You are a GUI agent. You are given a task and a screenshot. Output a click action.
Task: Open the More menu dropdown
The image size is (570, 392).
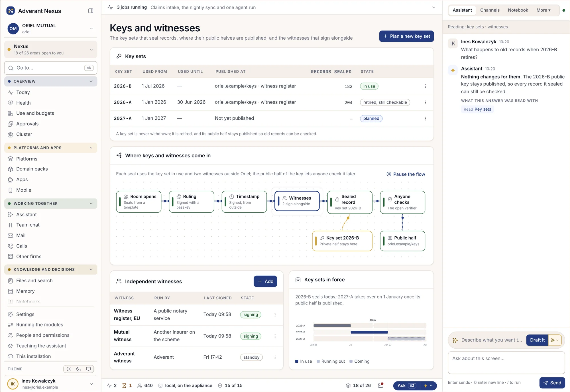click(x=543, y=10)
